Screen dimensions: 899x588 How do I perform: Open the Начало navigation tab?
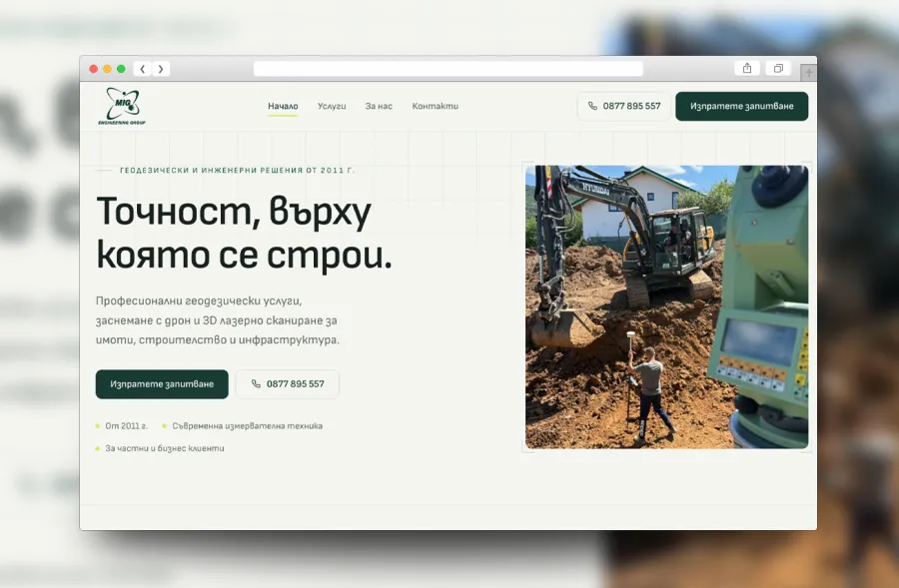pos(283,106)
